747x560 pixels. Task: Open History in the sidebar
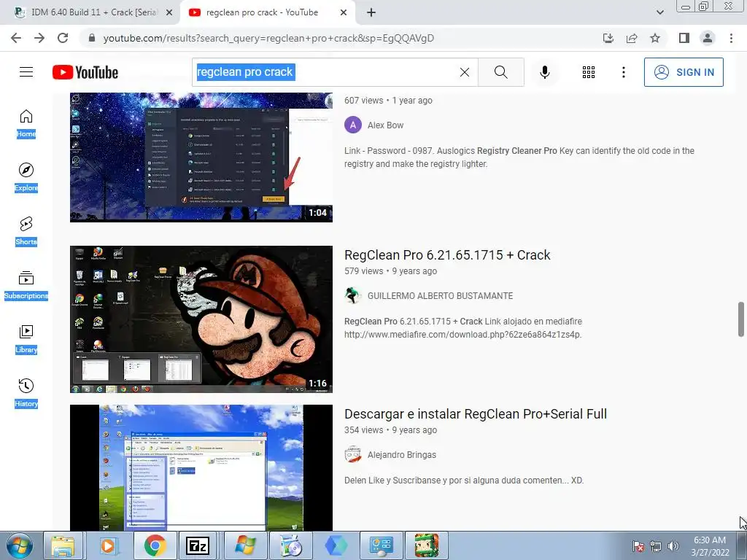(26, 393)
